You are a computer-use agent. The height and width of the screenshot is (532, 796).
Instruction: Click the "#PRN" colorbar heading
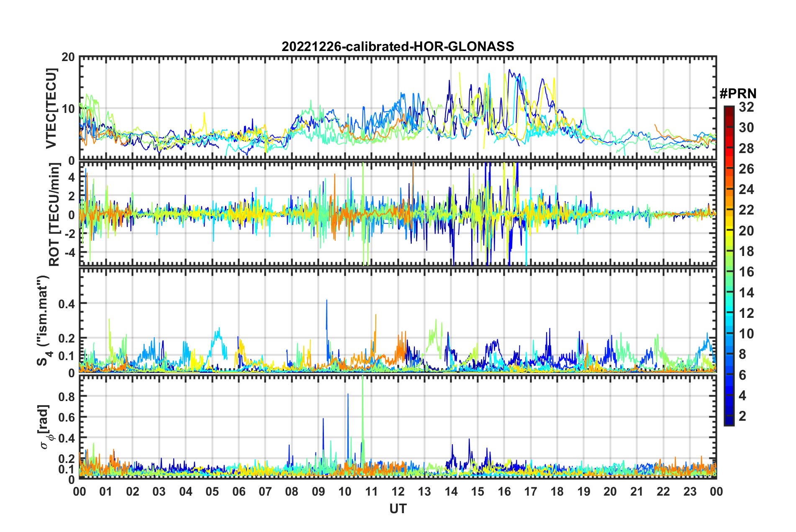[738, 93]
